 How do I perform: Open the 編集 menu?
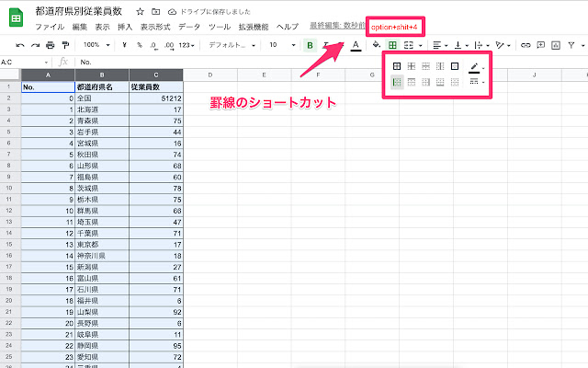point(80,27)
